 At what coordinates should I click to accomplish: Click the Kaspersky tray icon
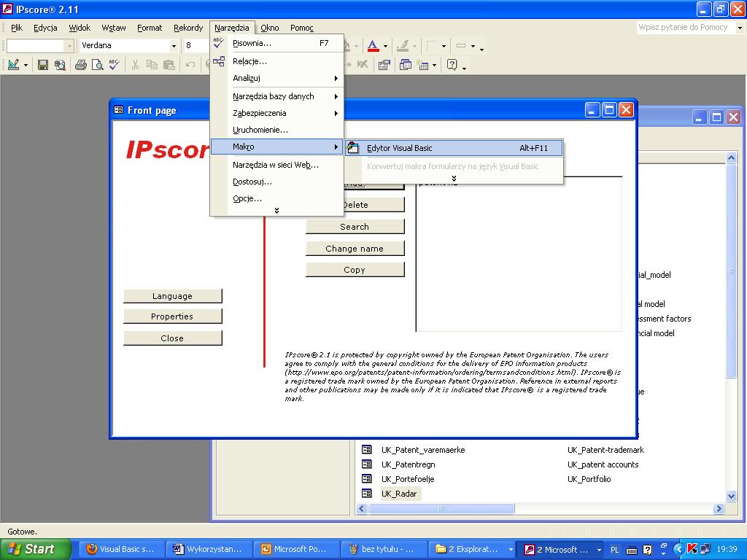point(692,549)
